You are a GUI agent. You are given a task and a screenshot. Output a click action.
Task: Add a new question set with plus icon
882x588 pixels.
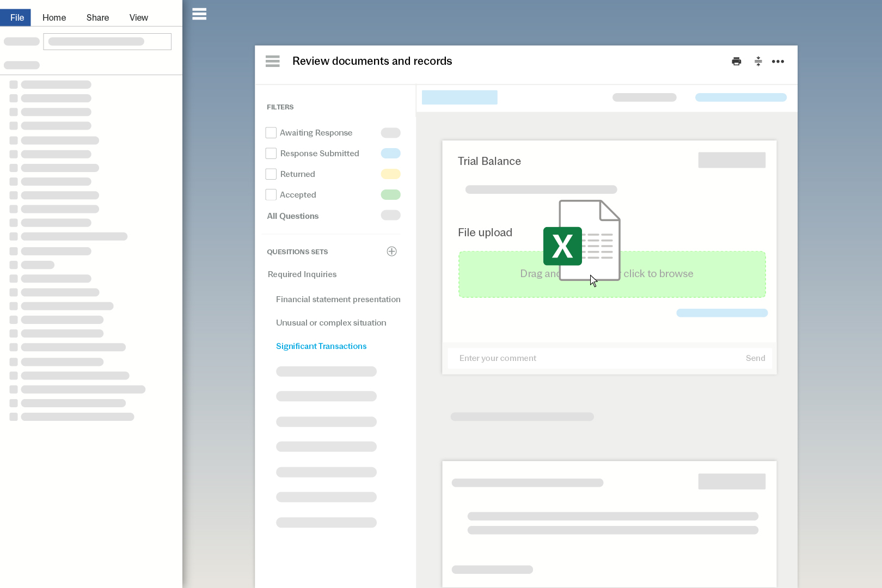391,252
